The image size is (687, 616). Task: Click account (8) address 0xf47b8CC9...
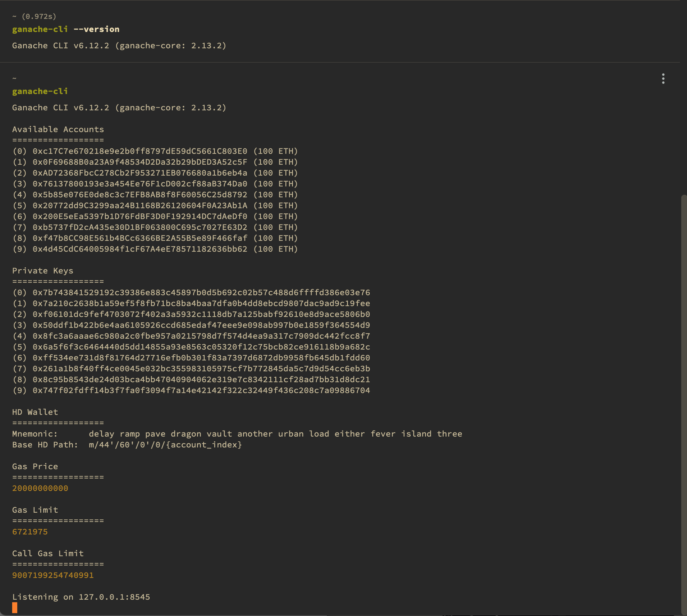pyautogui.click(x=140, y=238)
